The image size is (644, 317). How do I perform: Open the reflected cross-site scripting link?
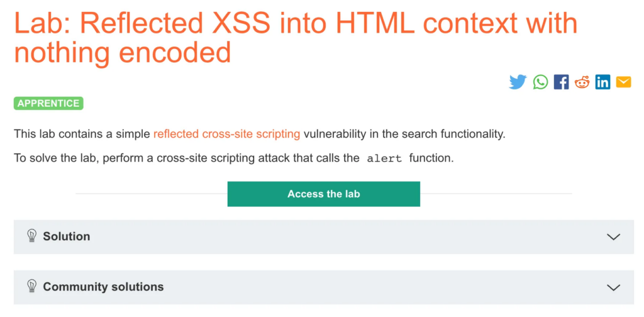coord(226,134)
